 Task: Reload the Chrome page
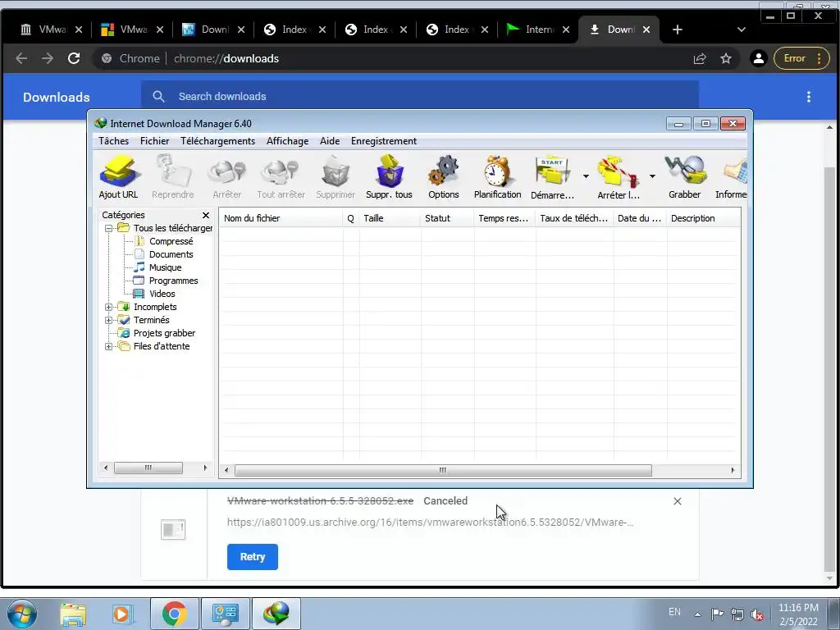pyautogui.click(x=74, y=58)
